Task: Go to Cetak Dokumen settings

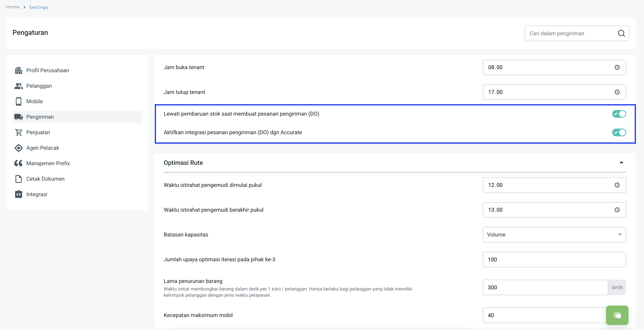Action: (45, 179)
